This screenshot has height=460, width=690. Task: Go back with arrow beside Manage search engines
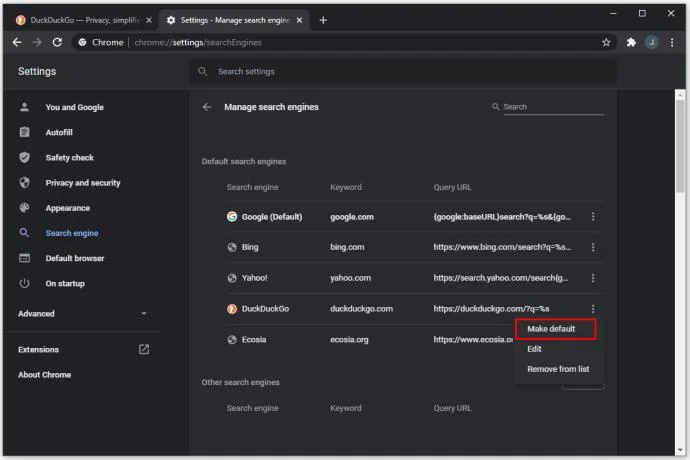(207, 107)
